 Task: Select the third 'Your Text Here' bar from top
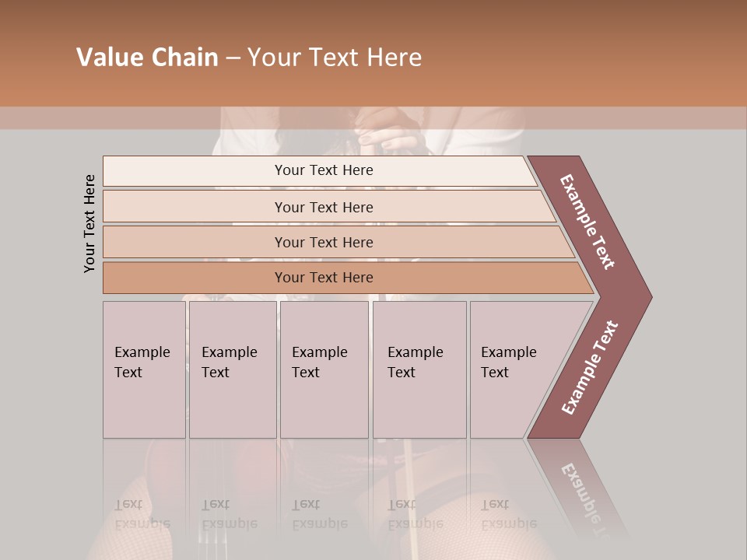(323, 242)
